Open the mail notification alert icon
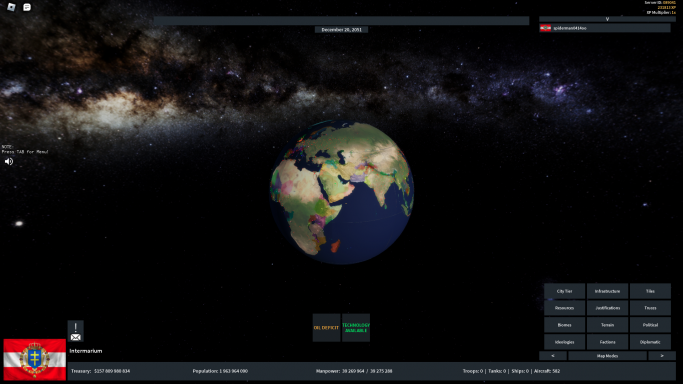 click(x=75, y=331)
